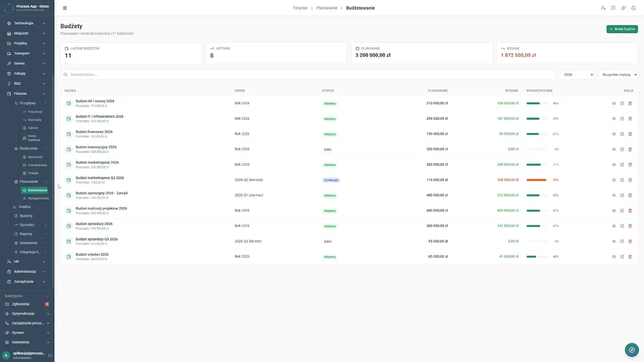The width and height of the screenshot is (644, 362).
Task: Go to Finanse breadcrumb link
Action: [300, 8]
